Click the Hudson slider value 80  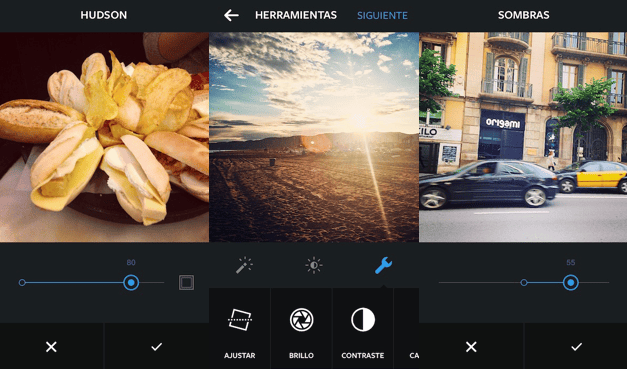point(131,263)
